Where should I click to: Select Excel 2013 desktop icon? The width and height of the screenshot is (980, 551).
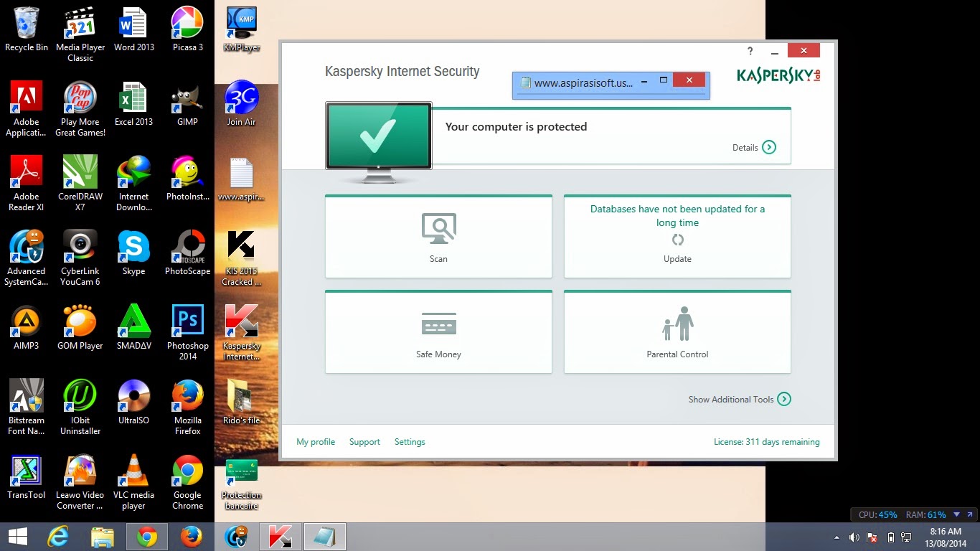click(x=134, y=103)
